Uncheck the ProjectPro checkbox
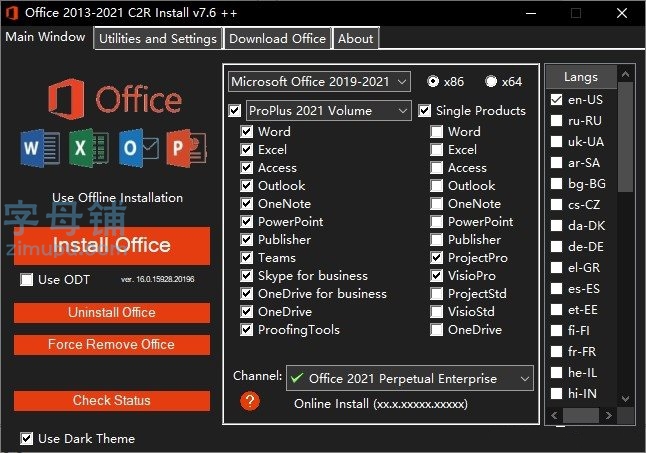 tap(436, 258)
